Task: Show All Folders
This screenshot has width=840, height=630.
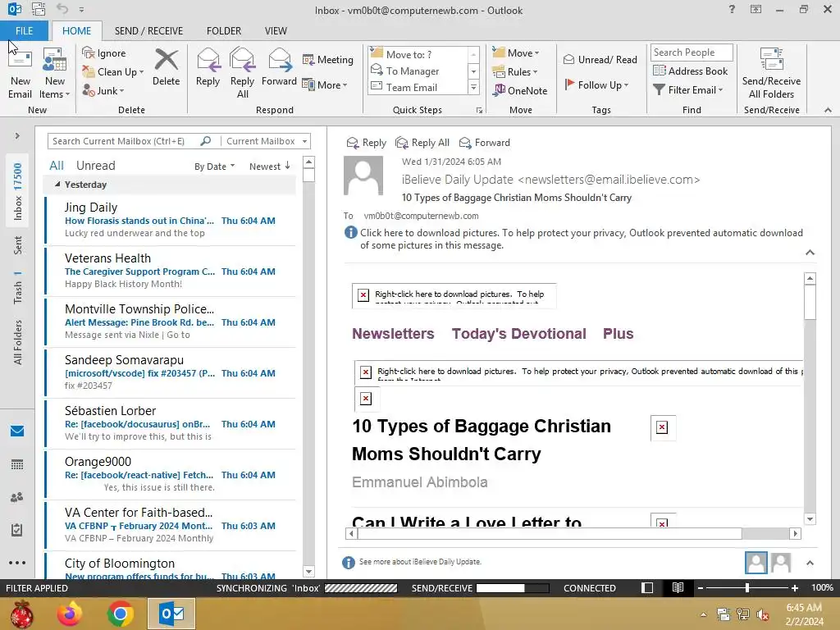Action: pyautogui.click(x=18, y=342)
